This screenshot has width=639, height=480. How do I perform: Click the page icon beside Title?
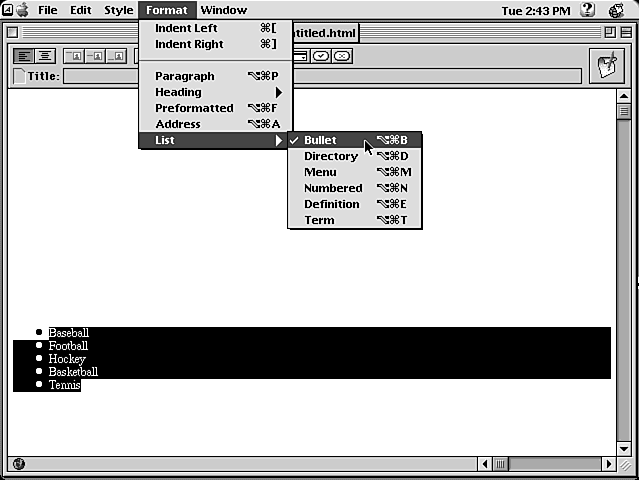coord(19,76)
